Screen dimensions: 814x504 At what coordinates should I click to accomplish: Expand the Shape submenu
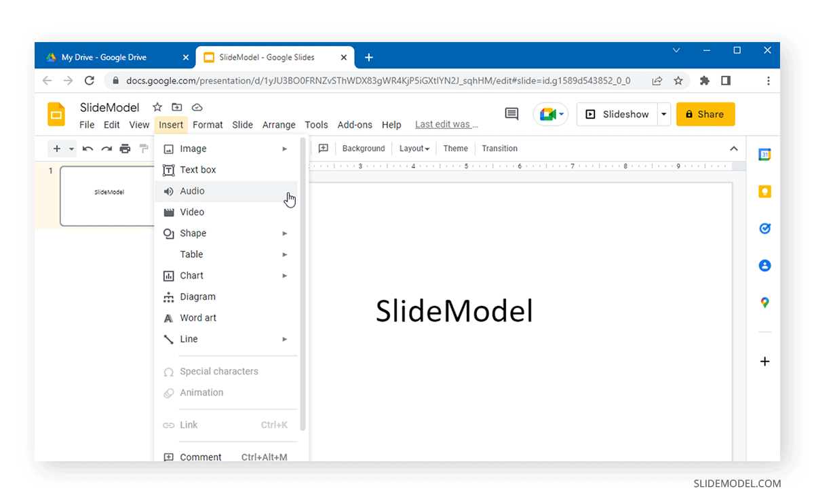[x=227, y=233]
